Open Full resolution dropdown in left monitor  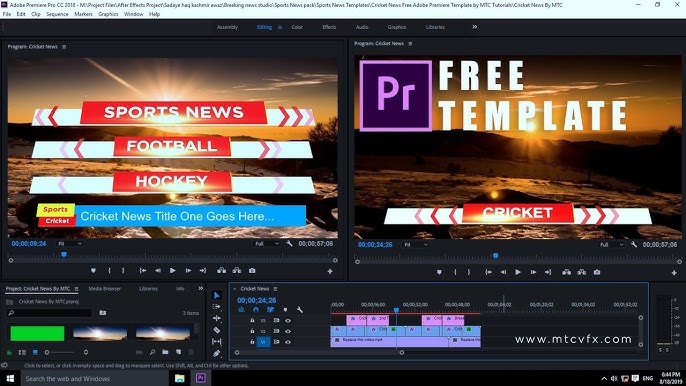pyautogui.click(x=267, y=244)
